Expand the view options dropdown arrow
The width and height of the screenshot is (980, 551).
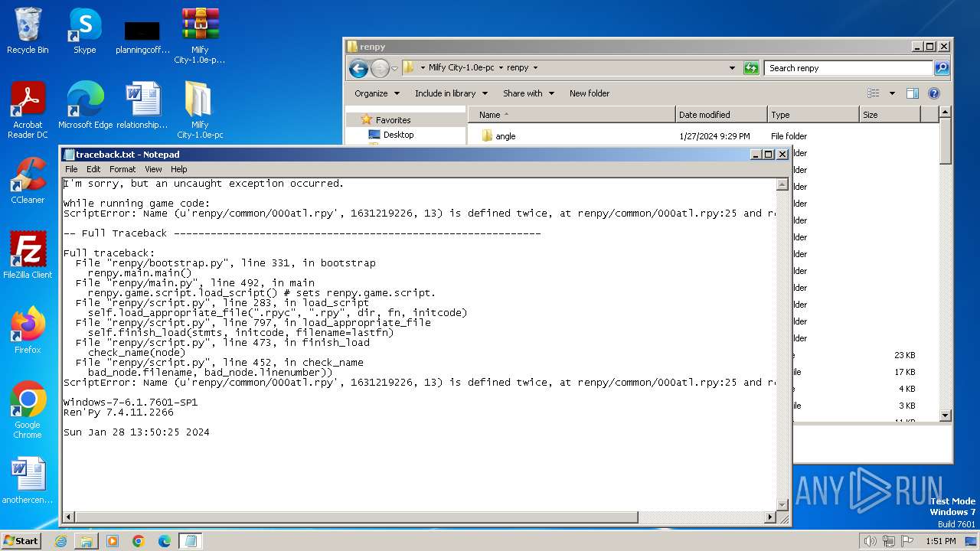click(x=892, y=93)
